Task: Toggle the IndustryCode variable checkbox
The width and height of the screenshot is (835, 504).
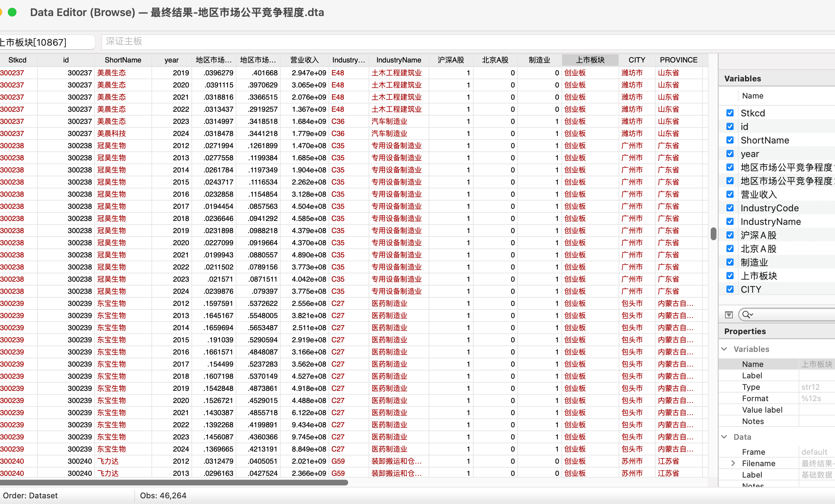Action: click(x=730, y=208)
